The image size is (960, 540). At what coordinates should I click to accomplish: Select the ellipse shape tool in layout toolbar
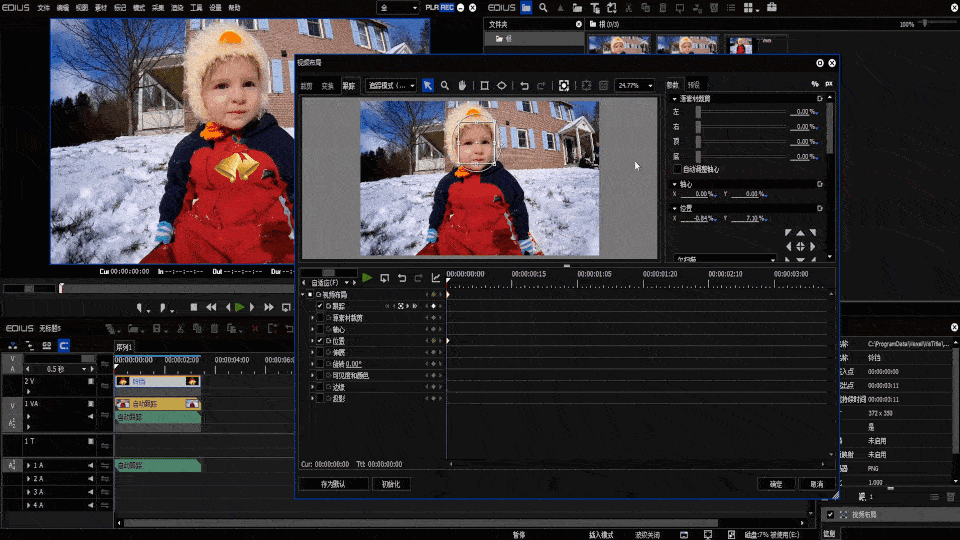501,86
